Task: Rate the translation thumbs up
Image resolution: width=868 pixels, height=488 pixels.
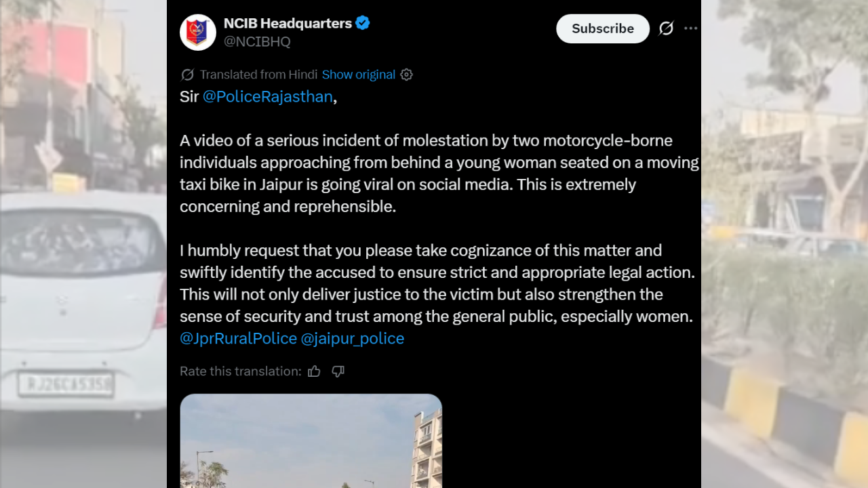Action: (314, 371)
